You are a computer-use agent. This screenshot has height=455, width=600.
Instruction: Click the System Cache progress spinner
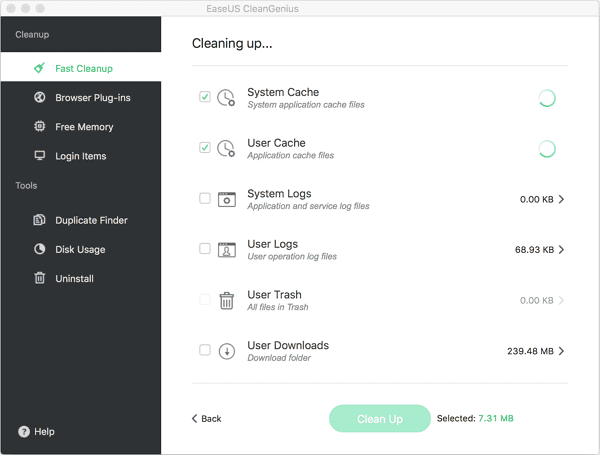click(x=547, y=98)
